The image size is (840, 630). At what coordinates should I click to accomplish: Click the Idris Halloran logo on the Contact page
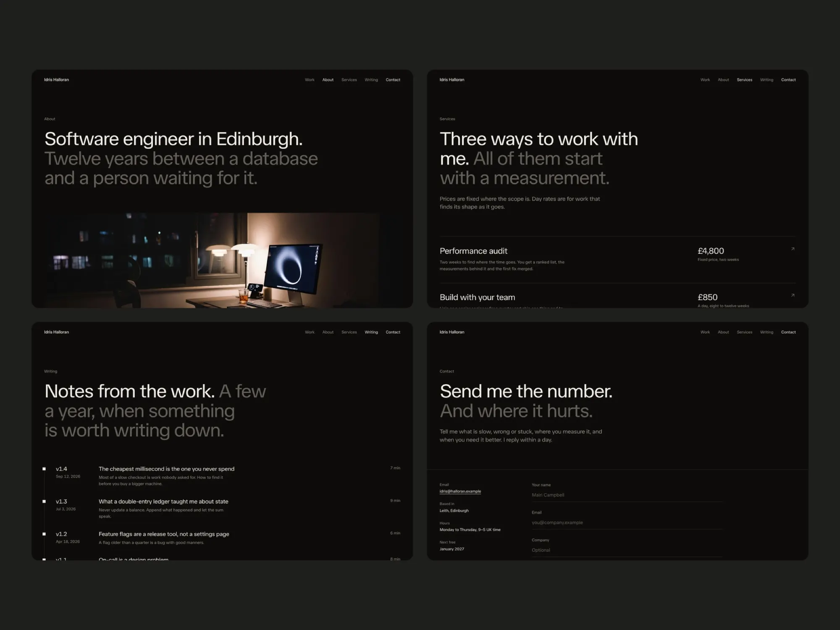(452, 332)
